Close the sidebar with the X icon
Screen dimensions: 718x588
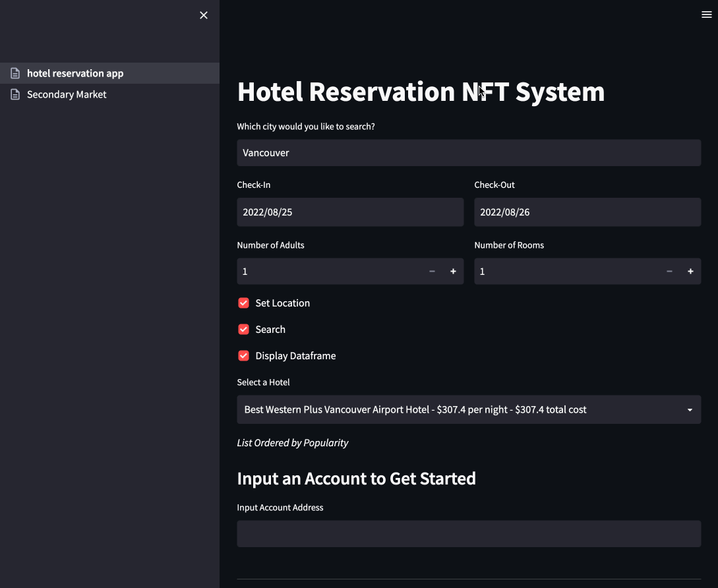point(204,15)
